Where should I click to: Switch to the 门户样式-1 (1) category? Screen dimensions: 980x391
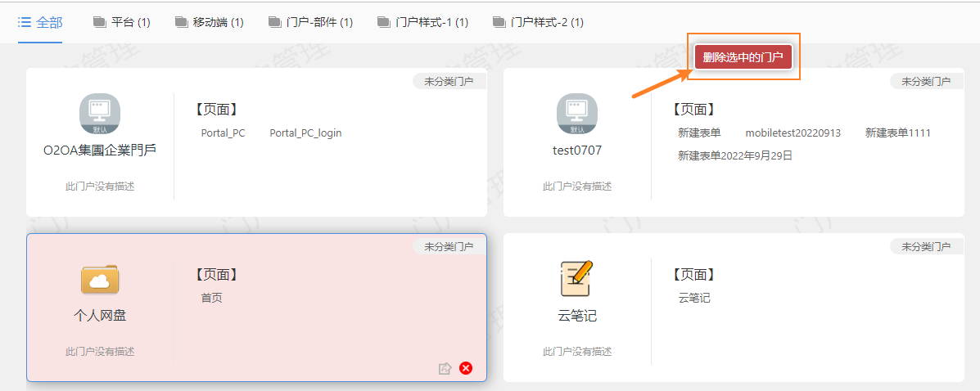422,22
